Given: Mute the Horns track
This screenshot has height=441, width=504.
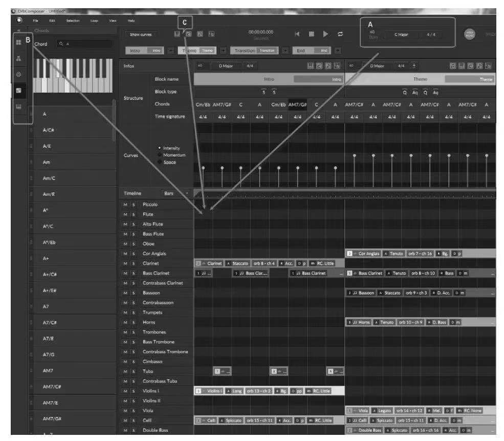Looking at the screenshot, I should (125, 322).
